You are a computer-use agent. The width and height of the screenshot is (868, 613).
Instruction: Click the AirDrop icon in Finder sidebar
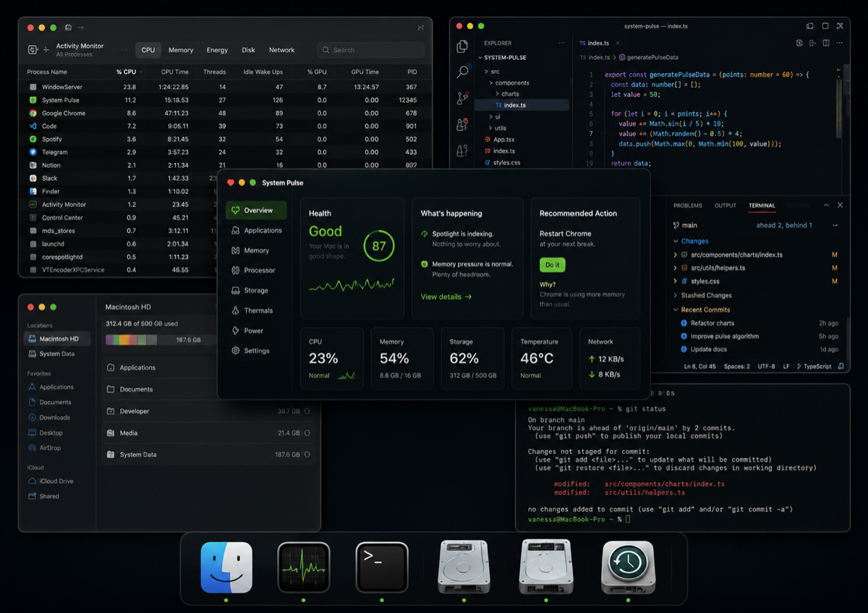pos(33,448)
